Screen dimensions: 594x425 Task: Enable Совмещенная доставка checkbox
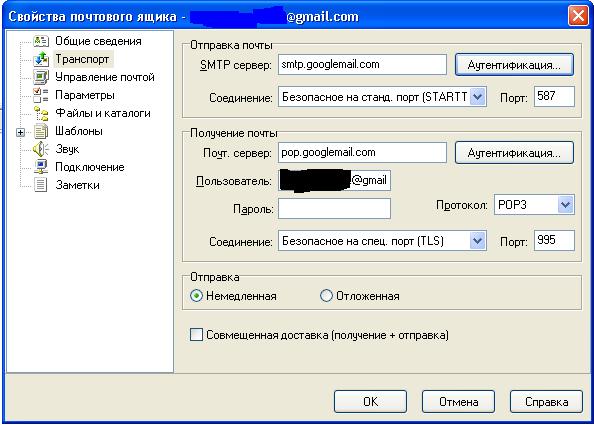click(196, 335)
